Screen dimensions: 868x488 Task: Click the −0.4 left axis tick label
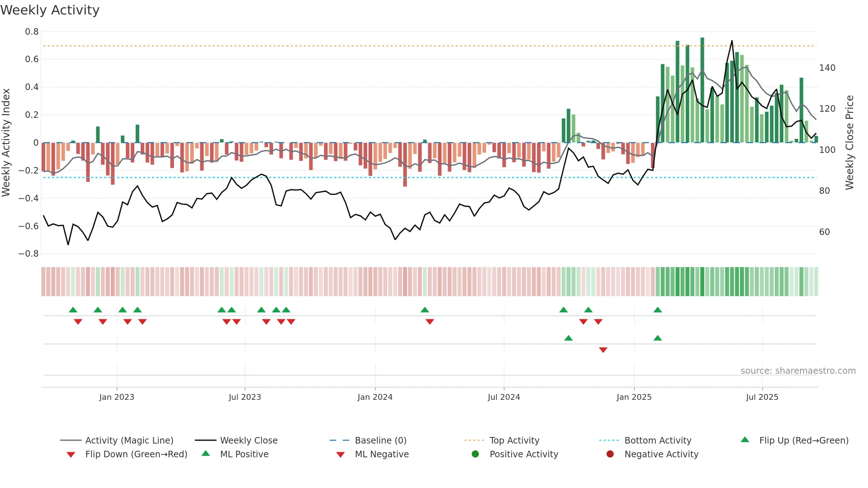coord(29,198)
